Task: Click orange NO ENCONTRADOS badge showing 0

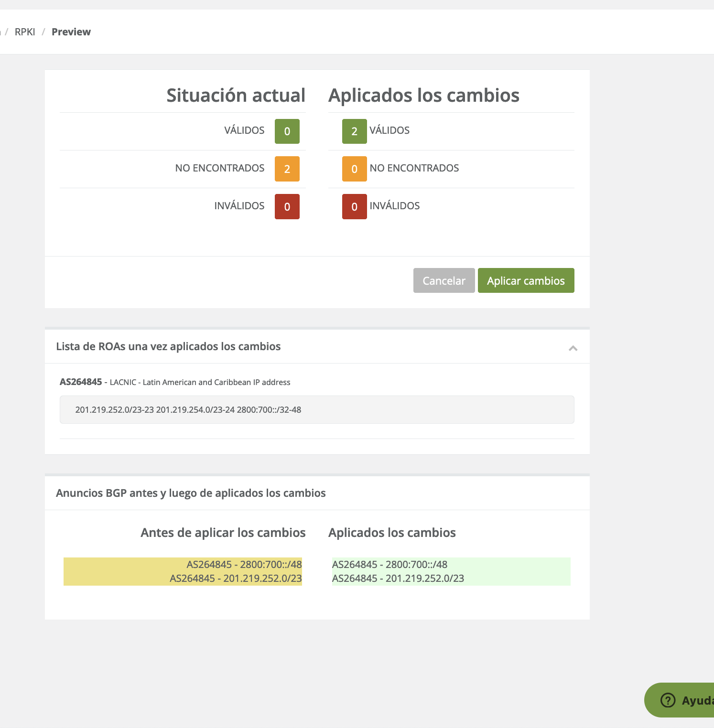Action: click(x=354, y=169)
